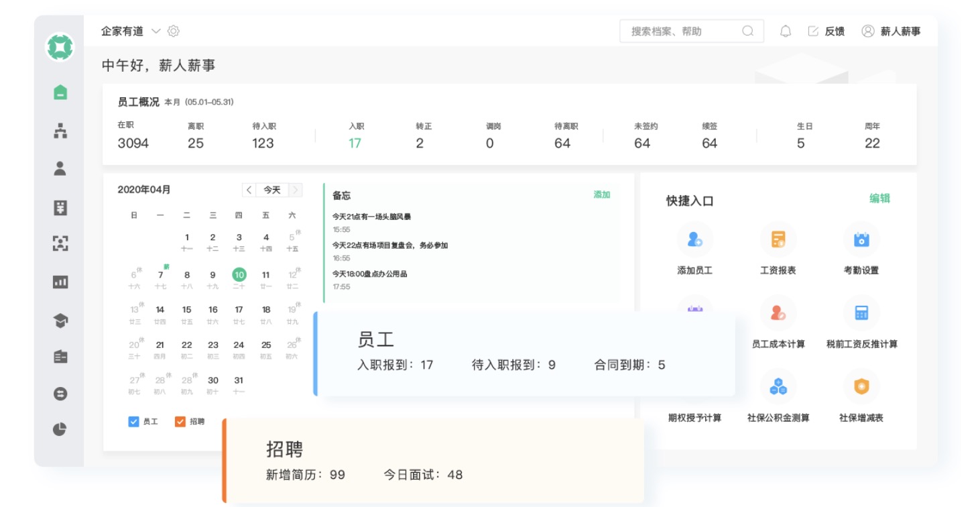Toggle the 员工 calendar checkbox
Screen dimensions: 980x507
tap(133, 422)
